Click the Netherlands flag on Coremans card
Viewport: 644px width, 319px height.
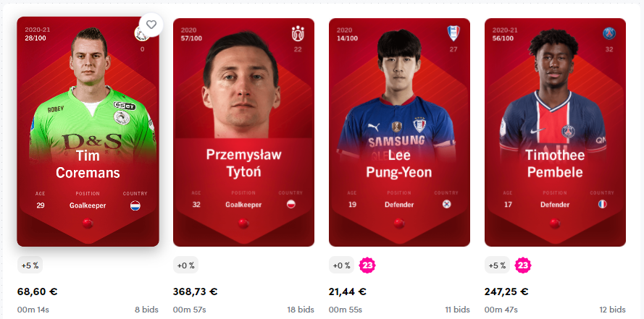[135, 205]
